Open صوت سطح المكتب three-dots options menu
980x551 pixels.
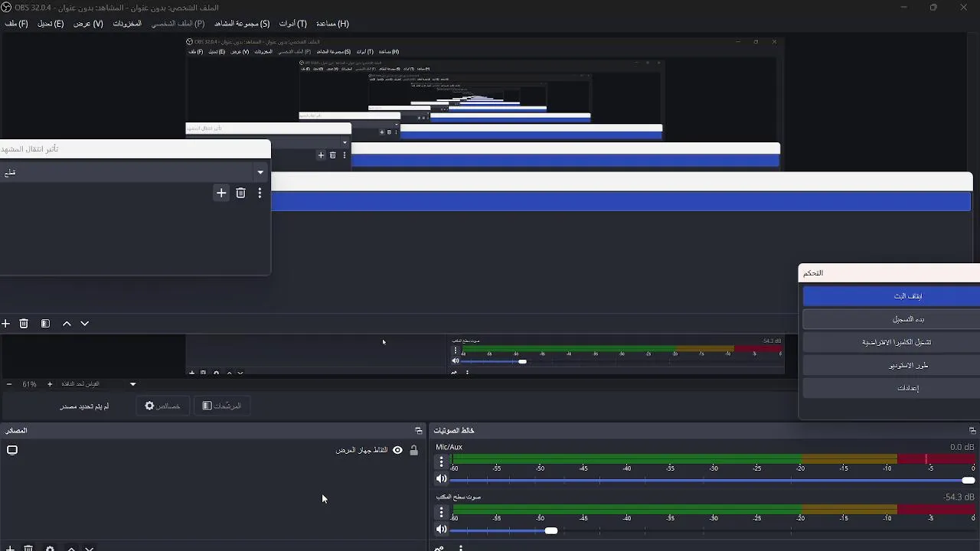pos(442,512)
